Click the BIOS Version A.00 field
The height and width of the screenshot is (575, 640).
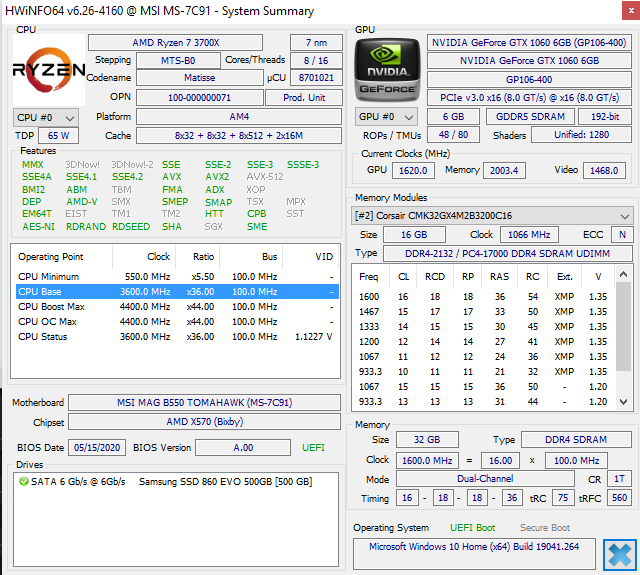[x=243, y=448]
